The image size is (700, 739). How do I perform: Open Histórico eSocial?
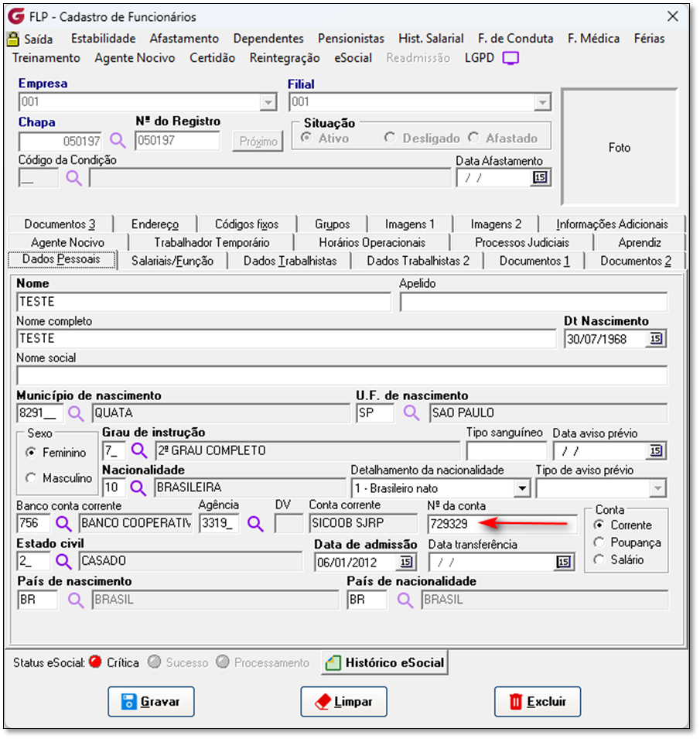[385, 662]
